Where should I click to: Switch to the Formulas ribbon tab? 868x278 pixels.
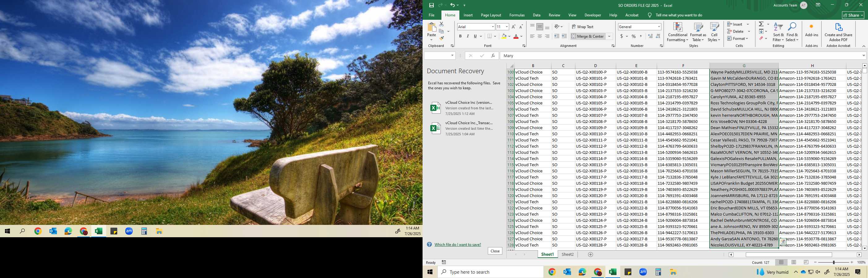[x=517, y=15]
